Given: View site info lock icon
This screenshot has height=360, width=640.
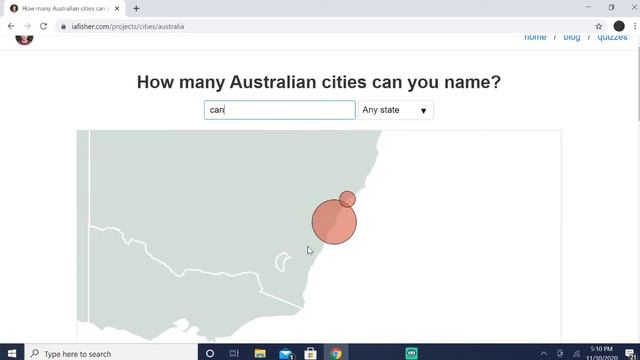Looking at the screenshot, I should pos(63,27).
